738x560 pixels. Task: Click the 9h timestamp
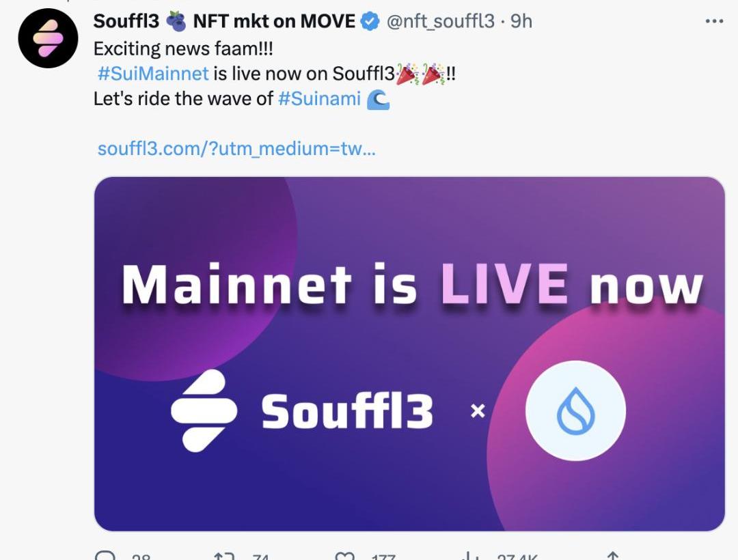click(521, 21)
